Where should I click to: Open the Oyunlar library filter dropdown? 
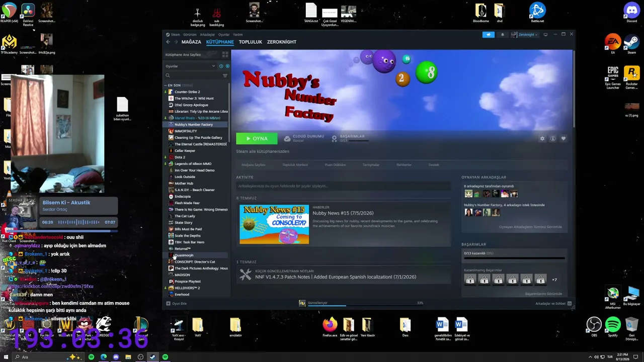click(x=190, y=66)
